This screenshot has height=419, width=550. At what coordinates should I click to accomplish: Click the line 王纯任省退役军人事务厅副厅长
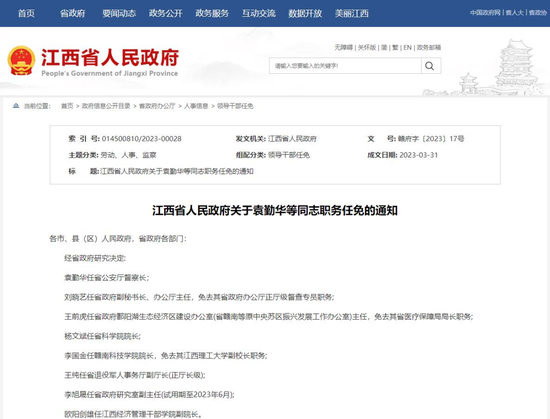(135, 375)
